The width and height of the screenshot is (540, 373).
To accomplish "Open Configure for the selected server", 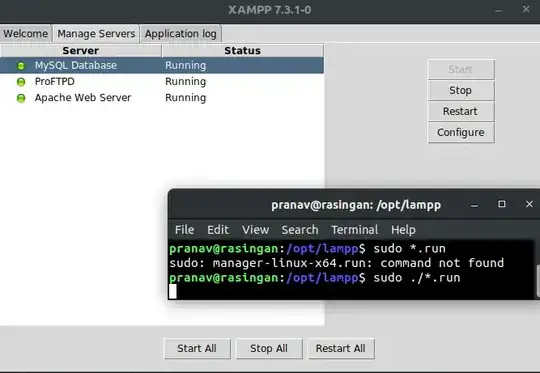I will (461, 133).
